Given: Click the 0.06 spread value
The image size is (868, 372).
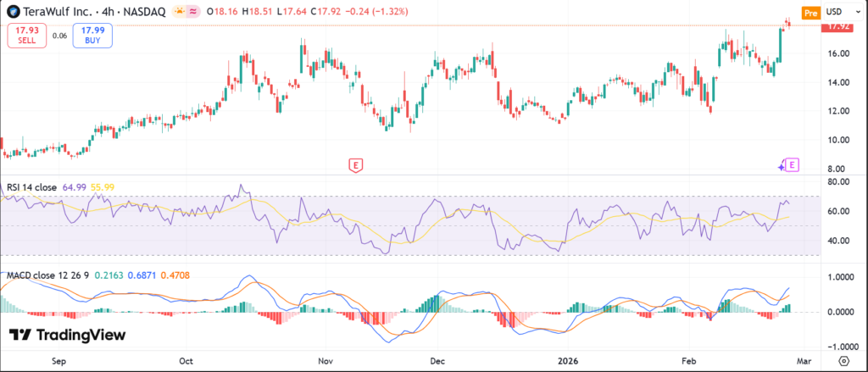Looking at the screenshot, I should 59,36.
